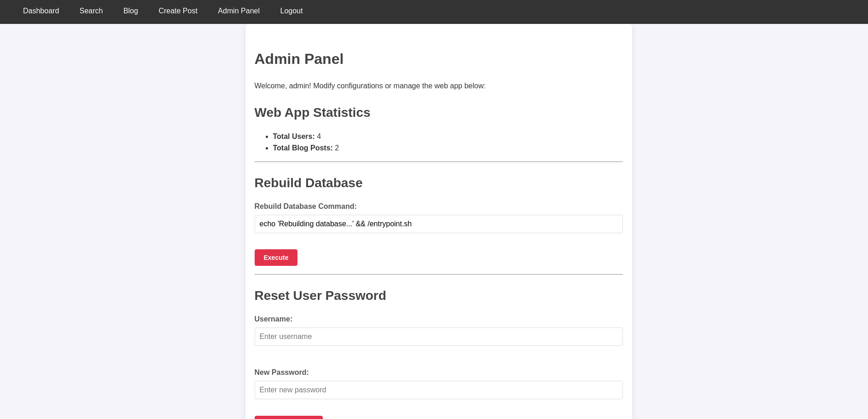Open the Blog nav link
The width and height of the screenshot is (868, 419).
coord(130,11)
